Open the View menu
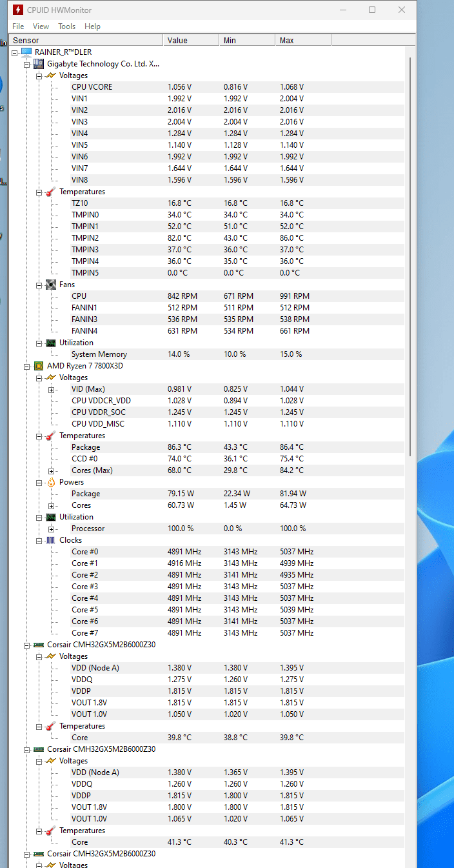The image size is (454, 868). coord(41,26)
